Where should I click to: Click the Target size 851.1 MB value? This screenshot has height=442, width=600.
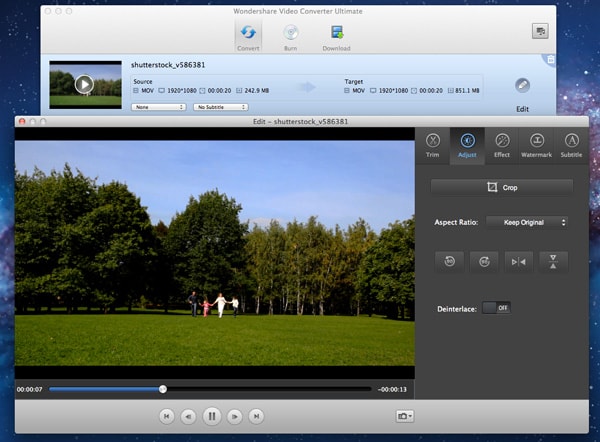point(467,91)
